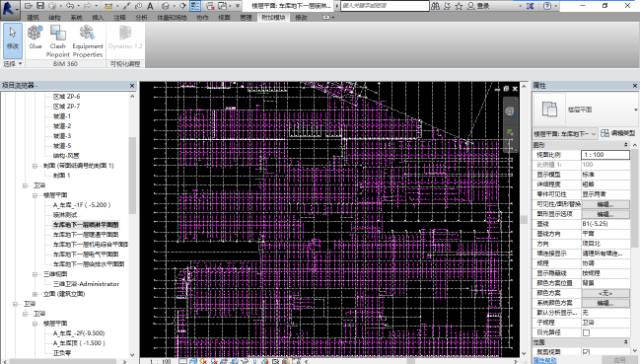Image resolution: width=640 pixels, height=364 pixels.
Task: Click the view scale 1:100 field
Action: (605, 155)
